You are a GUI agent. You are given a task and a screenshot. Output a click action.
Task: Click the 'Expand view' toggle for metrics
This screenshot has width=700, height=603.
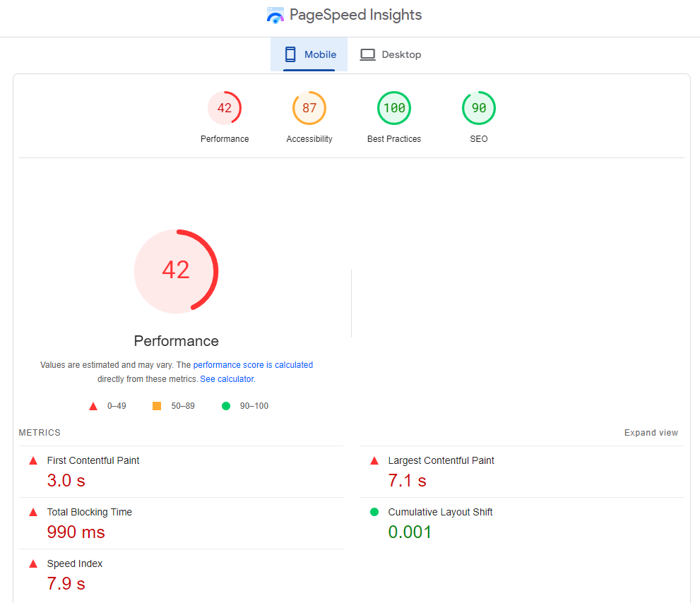(x=651, y=433)
